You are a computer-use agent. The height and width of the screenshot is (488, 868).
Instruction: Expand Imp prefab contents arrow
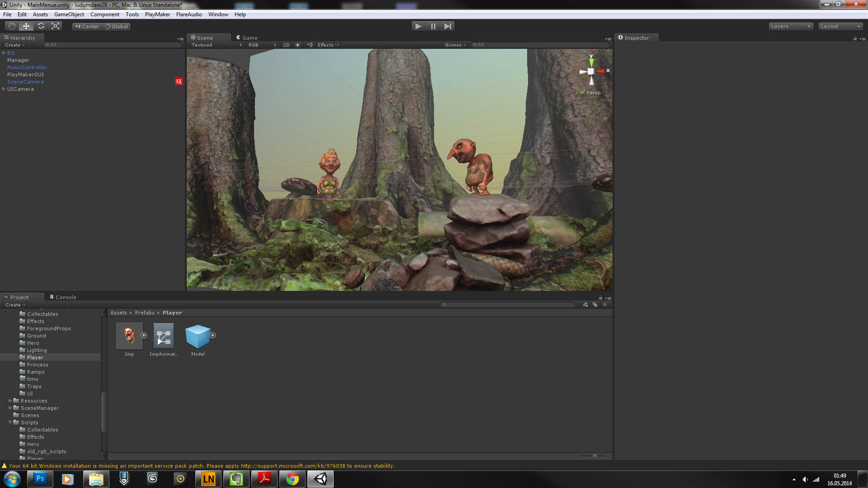pos(144,335)
